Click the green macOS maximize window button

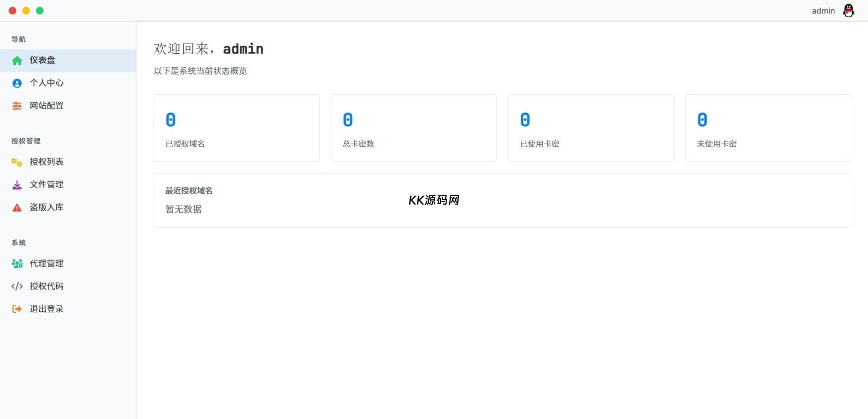point(40,10)
